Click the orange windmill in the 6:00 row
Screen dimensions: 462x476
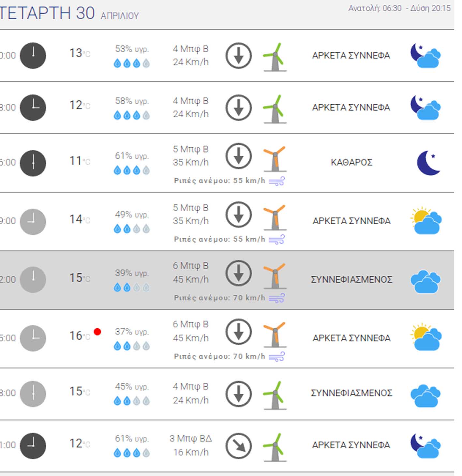point(275,159)
